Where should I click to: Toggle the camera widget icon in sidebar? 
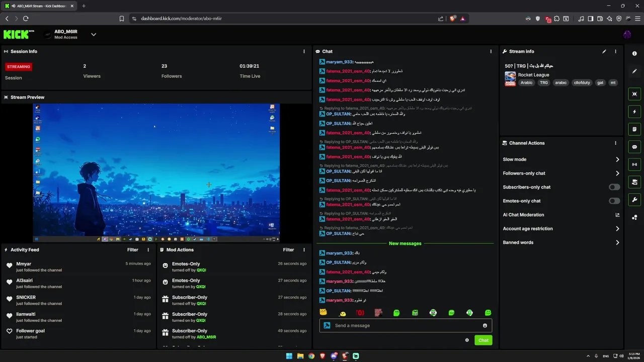pos(634,182)
